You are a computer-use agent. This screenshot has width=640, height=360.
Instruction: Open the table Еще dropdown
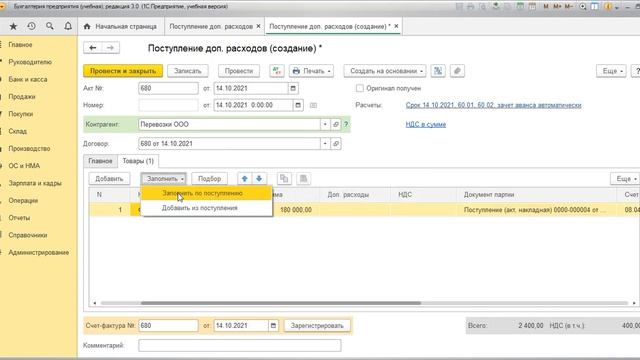coord(625,179)
